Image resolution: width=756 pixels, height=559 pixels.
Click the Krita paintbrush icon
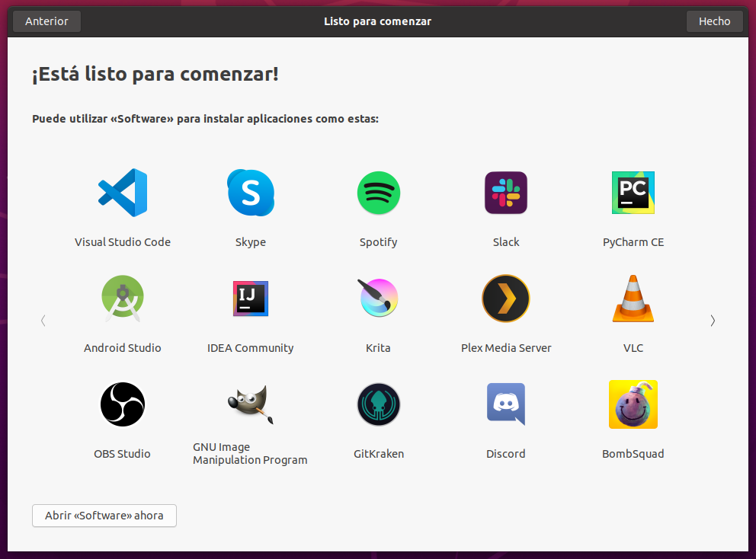(378, 297)
